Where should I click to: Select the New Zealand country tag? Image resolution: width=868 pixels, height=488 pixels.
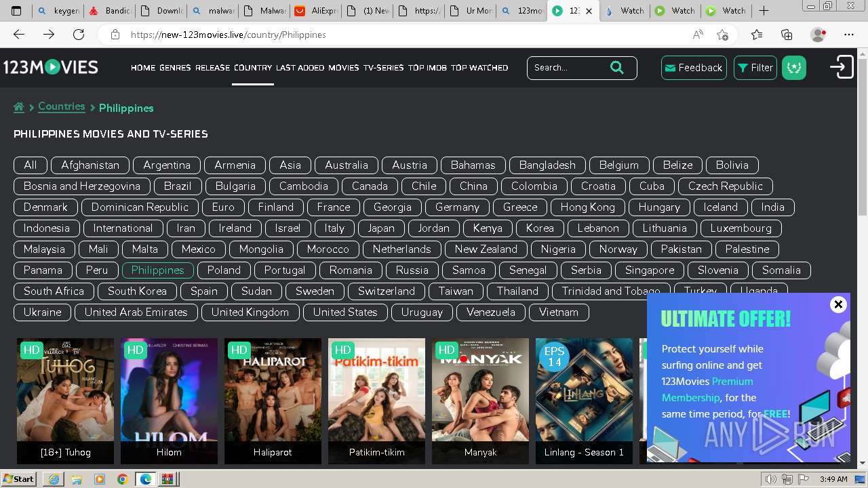click(486, 249)
